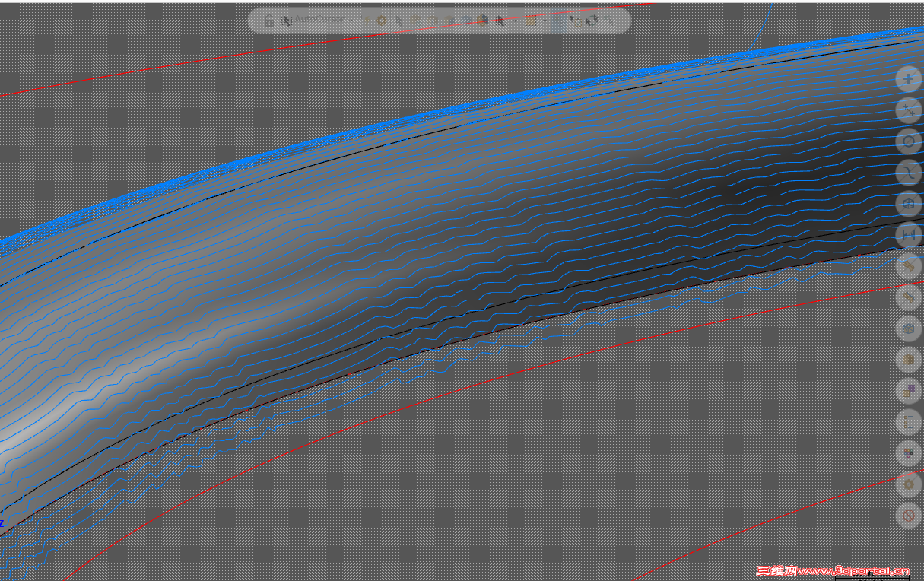The width and height of the screenshot is (924, 581).
Task: Open the orange gear selection settings
Action: (381, 21)
